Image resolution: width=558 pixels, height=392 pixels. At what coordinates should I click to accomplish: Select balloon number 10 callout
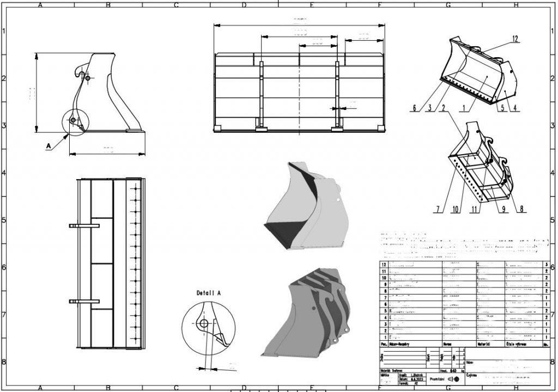coord(455,209)
